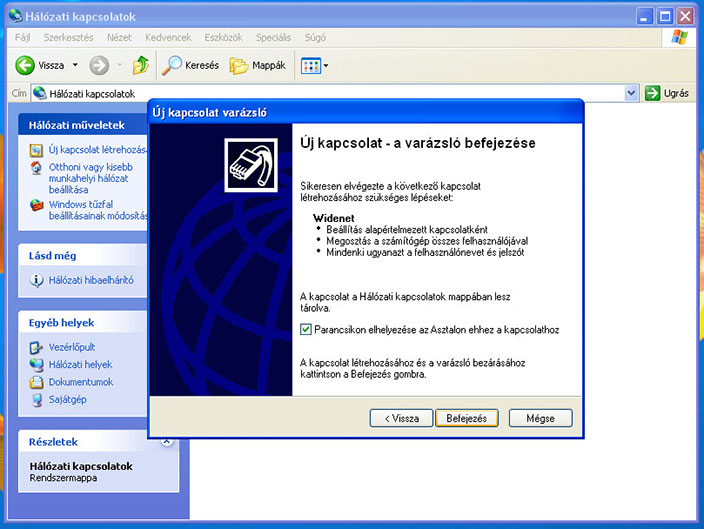Expand the address bar dropdown
This screenshot has height=529, width=704.
[x=631, y=93]
